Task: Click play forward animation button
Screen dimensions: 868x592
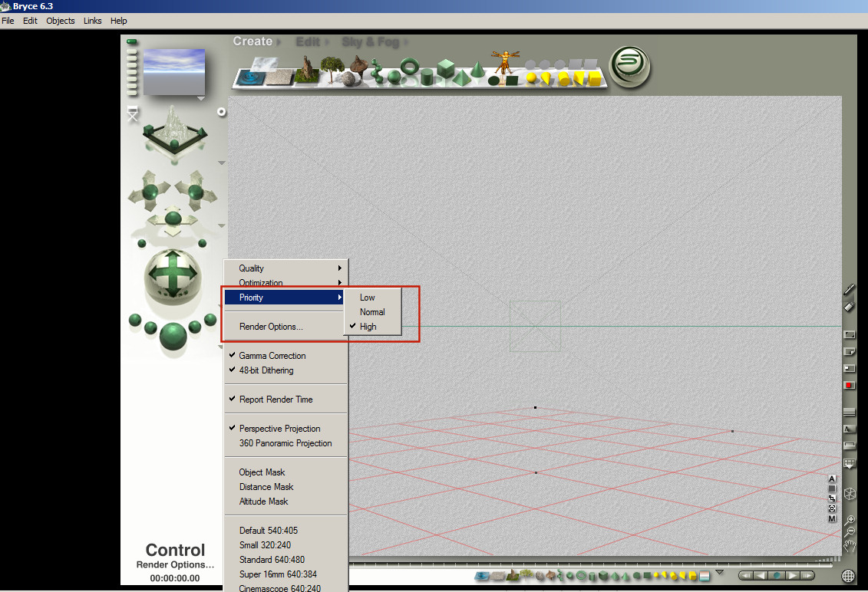Action: [x=793, y=575]
